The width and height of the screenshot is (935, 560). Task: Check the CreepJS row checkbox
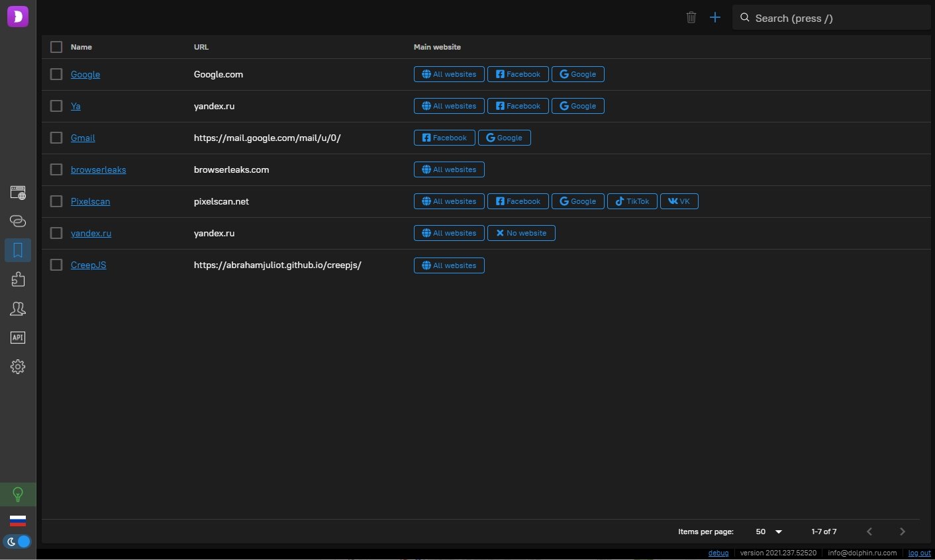(x=56, y=265)
